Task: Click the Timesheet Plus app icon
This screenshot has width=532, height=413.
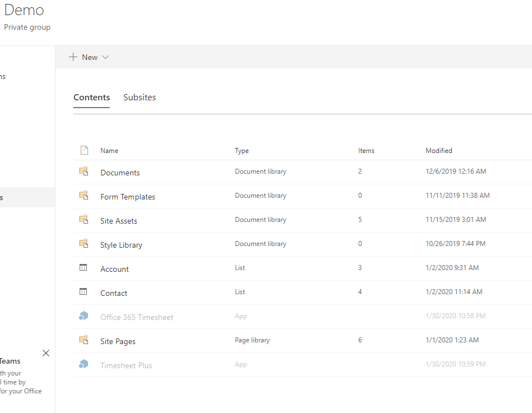Action: tap(84, 364)
